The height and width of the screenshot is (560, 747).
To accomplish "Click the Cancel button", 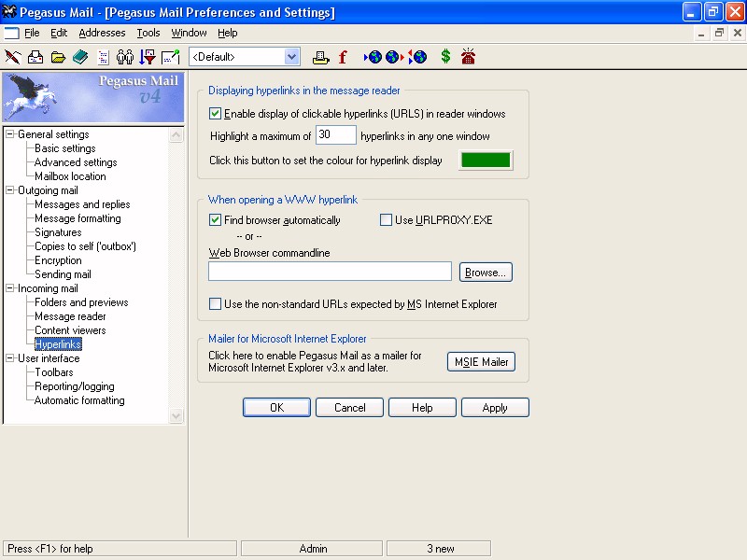I will [x=349, y=408].
